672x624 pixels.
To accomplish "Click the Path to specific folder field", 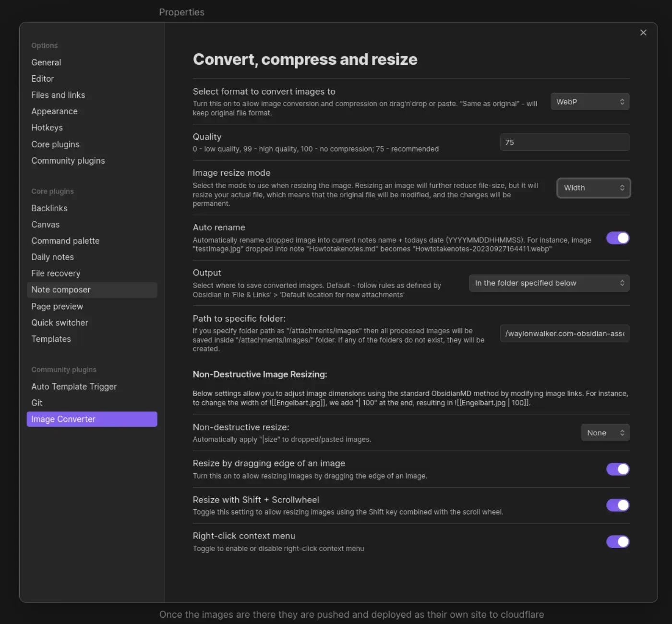I will pos(564,334).
